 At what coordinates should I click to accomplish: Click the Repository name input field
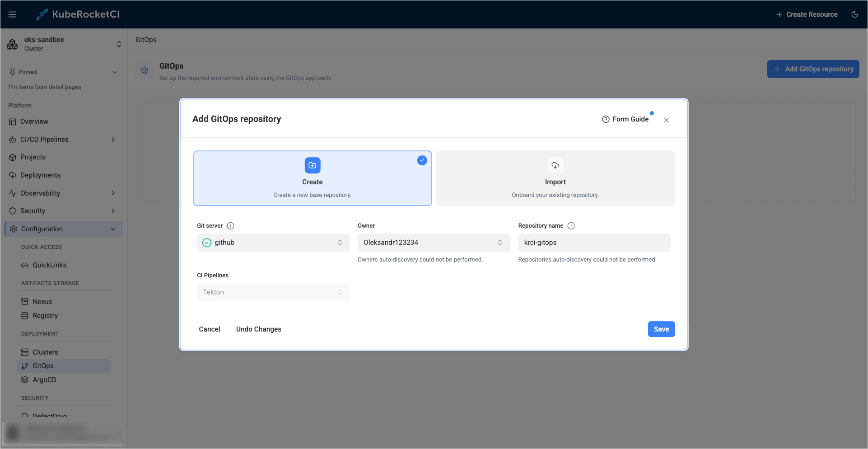coord(594,243)
